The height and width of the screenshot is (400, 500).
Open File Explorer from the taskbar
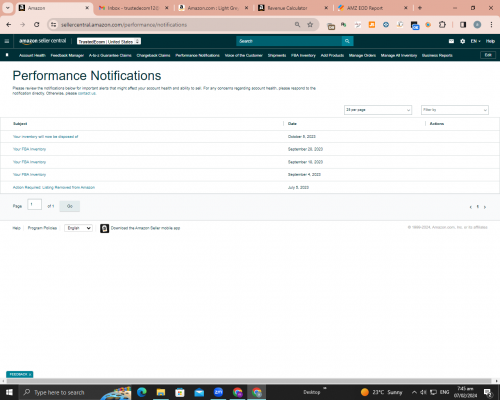[161, 392]
